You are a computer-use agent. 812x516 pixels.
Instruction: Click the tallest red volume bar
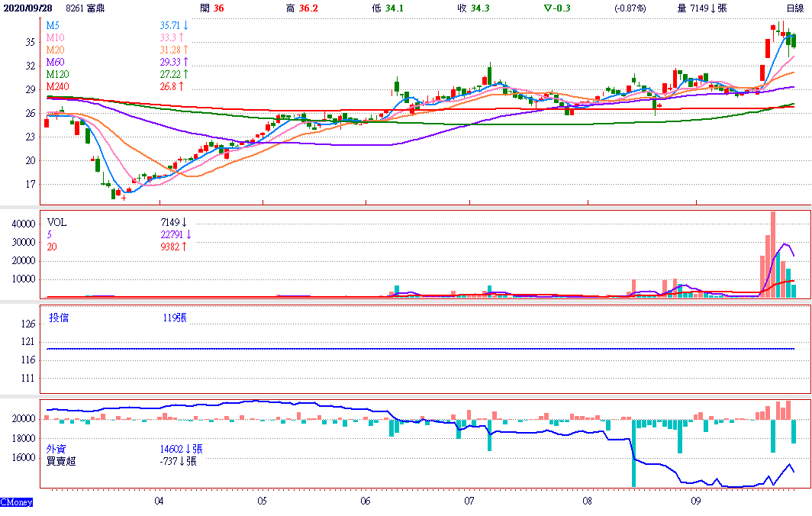point(773,253)
